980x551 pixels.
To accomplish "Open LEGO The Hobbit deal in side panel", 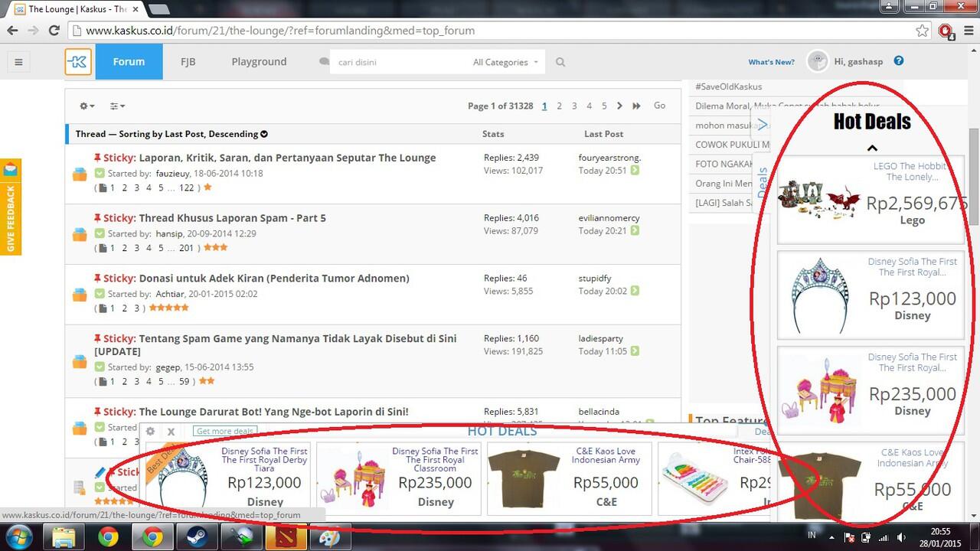I will click(871, 200).
